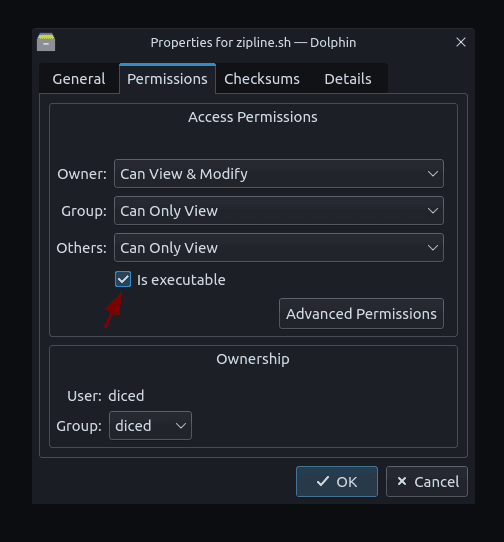The width and height of the screenshot is (504, 542).
Task: Dismiss dialog with Cancel button
Action: (427, 482)
